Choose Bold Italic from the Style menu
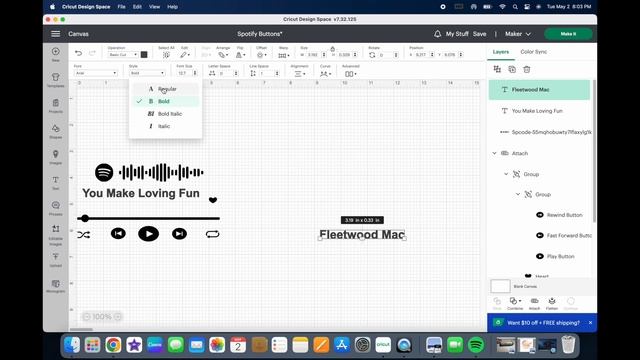Image resolution: width=640 pixels, height=360 pixels. click(x=165, y=114)
